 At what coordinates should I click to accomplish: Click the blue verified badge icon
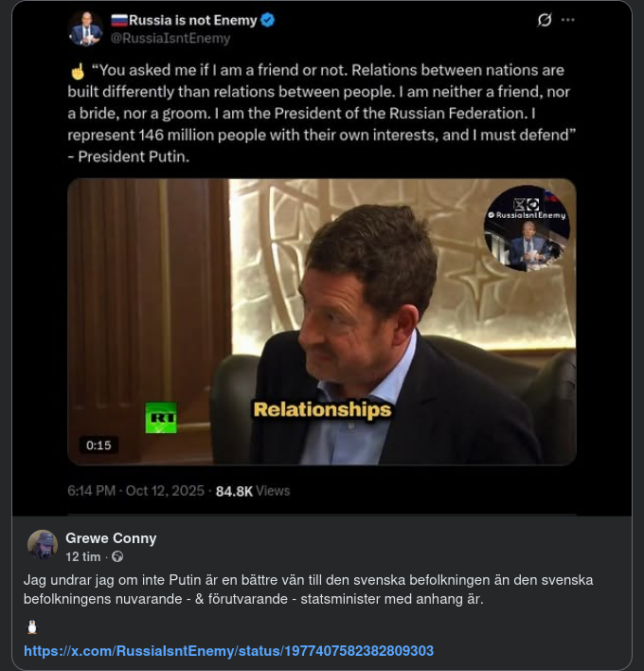tap(268, 20)
